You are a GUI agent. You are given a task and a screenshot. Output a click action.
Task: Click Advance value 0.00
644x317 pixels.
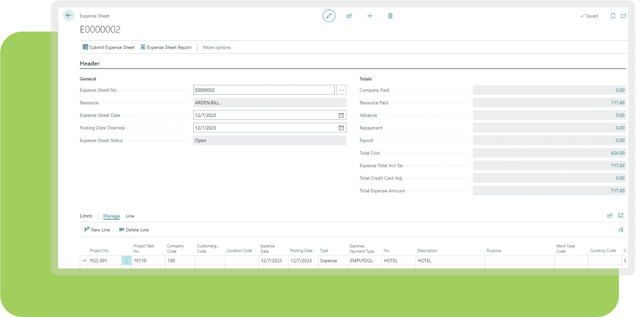pos(549,115)
